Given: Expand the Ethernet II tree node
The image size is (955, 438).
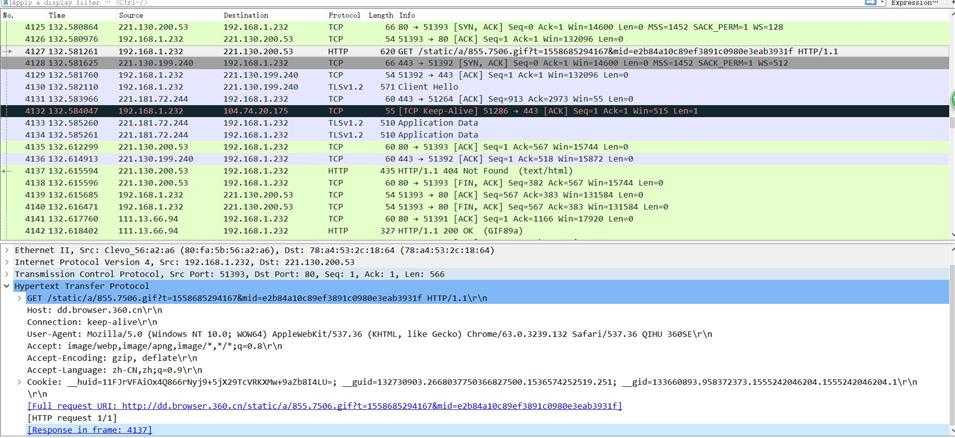Looking at the screenshot, I should pos(7,250).
